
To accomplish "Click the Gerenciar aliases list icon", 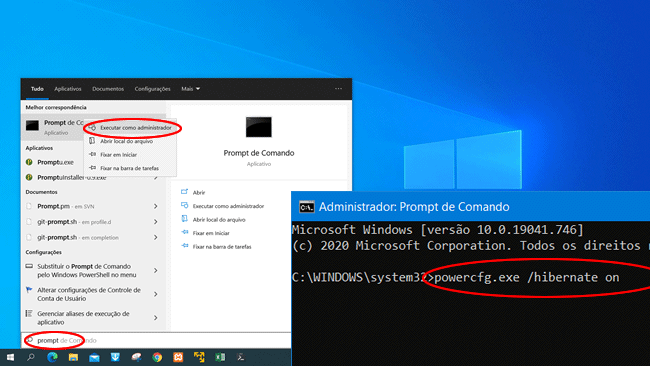I will (29, 313).
